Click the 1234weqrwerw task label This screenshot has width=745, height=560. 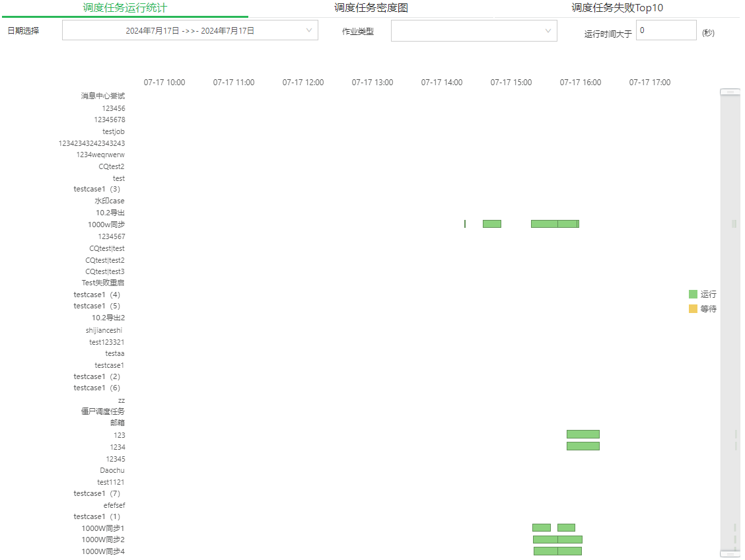tap(101, 155)
